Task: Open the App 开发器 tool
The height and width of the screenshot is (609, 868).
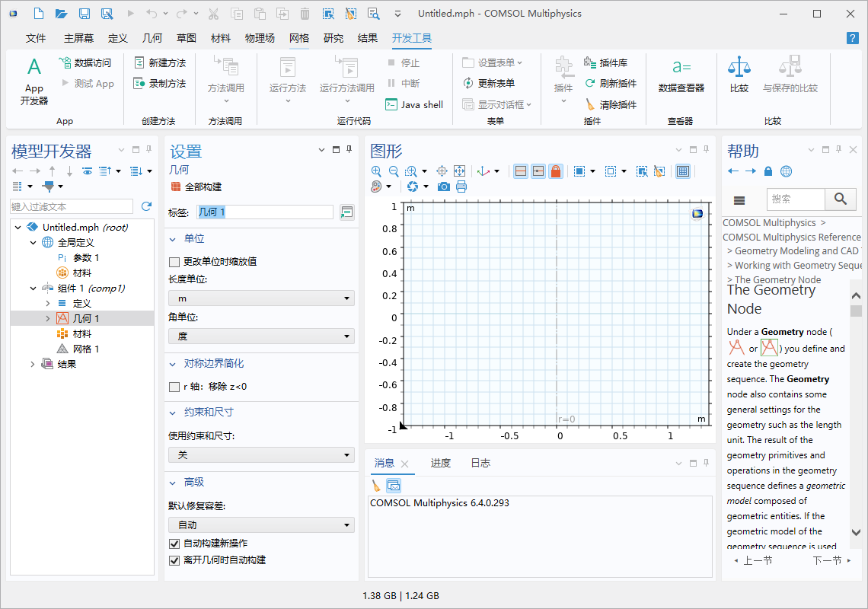Action: [x=34, y=81]
